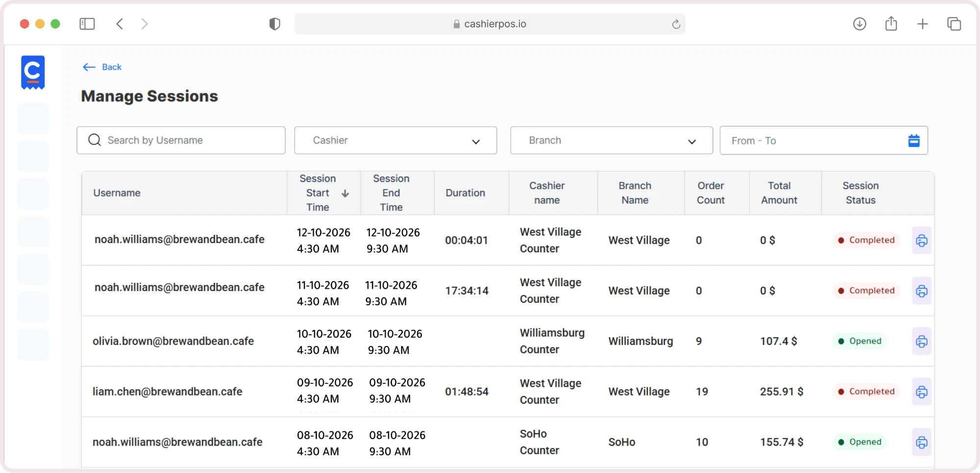Viewport: 980px width, 473px height.
Task: Click the Search by Username field
Action: (x=181, y=140)
